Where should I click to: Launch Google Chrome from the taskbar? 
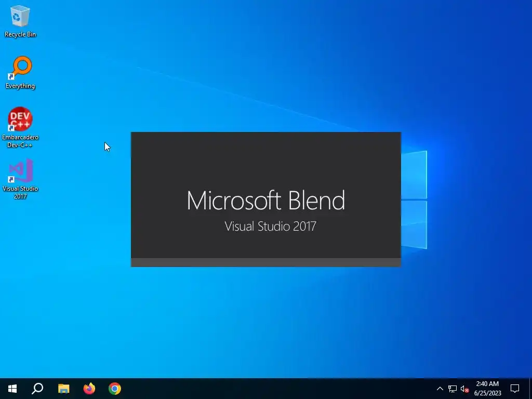pos(115,389)
